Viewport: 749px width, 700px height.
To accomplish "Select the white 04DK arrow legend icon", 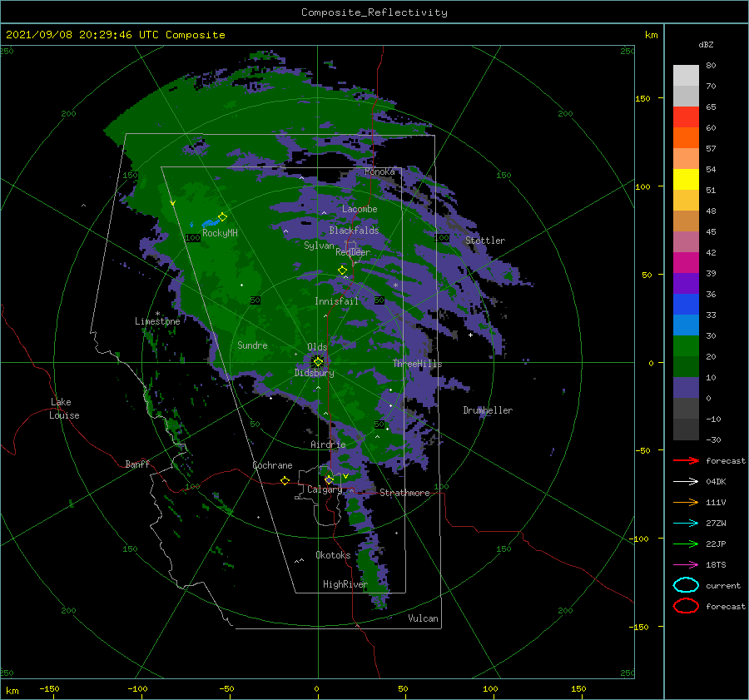I will [686, 481].
